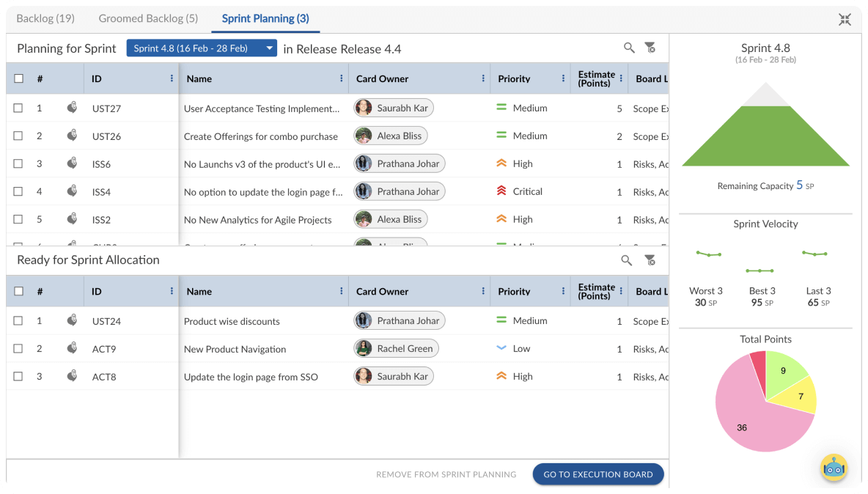This screenshot has width=868, height=494.
Task: Click the card type icon for UST27
Action: click(72, 108)
